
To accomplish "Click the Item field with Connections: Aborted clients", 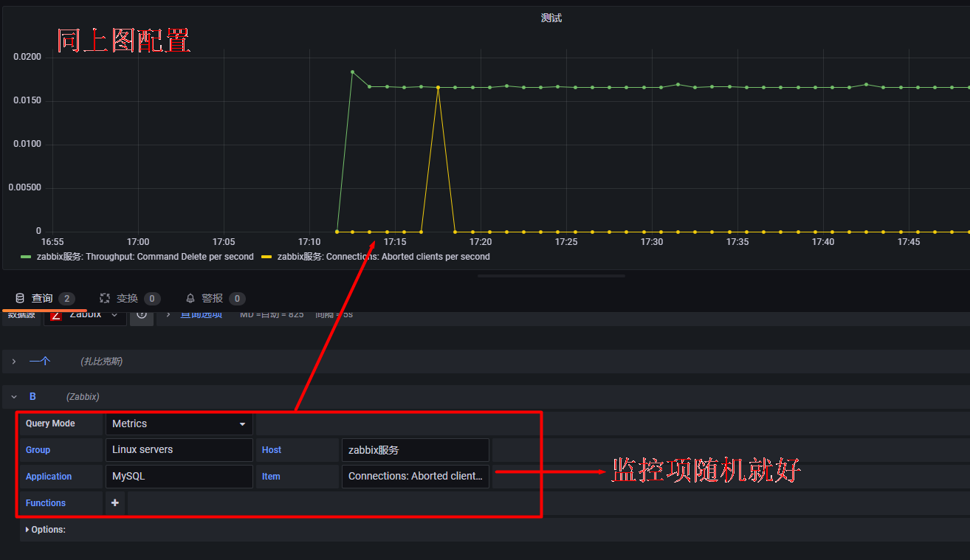I will point(416,477).
